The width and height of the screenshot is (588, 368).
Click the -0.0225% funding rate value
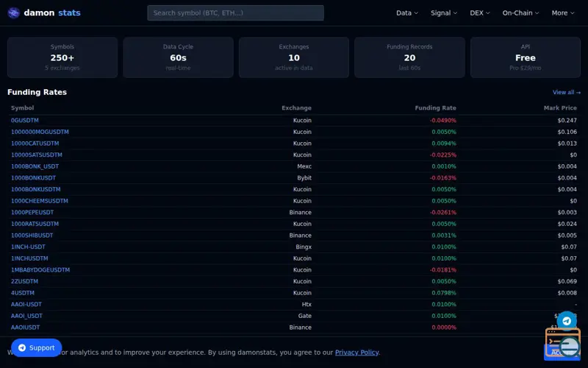(x=443, y=155)
